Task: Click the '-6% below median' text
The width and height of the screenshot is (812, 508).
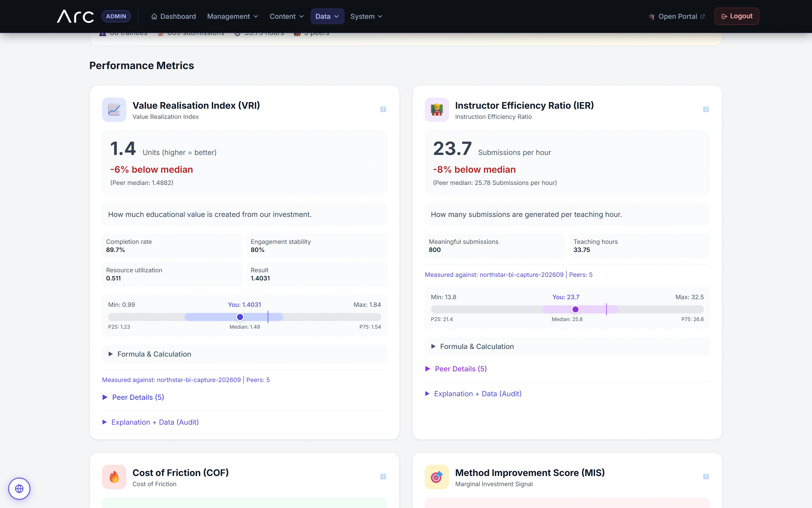Action: pos(152,169)
